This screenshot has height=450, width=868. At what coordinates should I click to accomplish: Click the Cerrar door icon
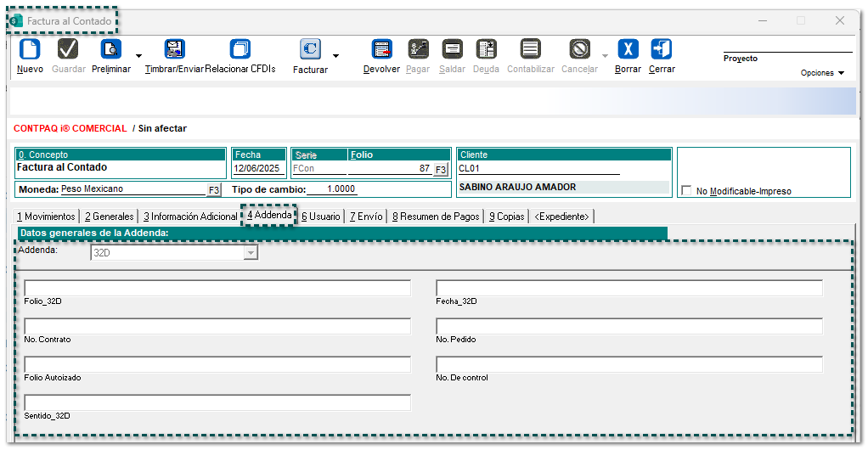(662, 49)
